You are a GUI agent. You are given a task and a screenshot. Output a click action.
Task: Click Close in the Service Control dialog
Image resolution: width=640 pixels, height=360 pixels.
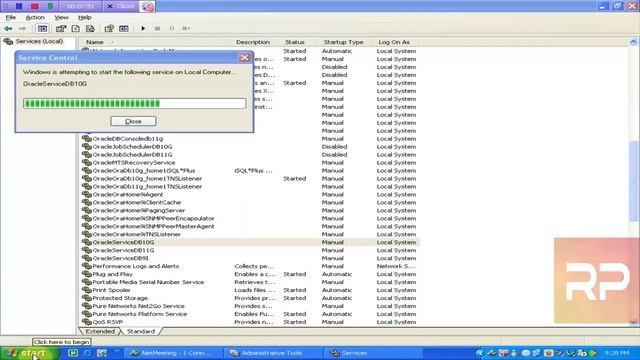pyautogui.click(x=133, y=121)
